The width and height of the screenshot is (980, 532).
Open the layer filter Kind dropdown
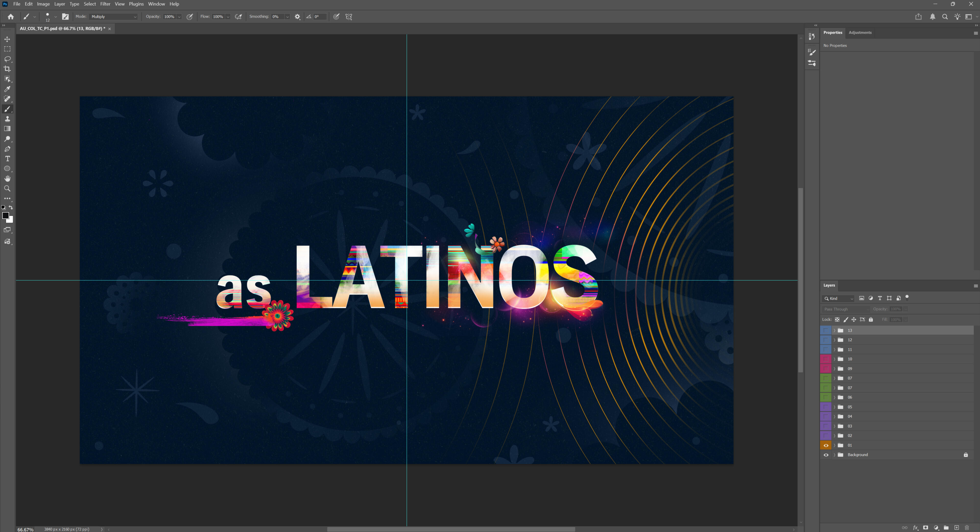(x=839, y=298)
